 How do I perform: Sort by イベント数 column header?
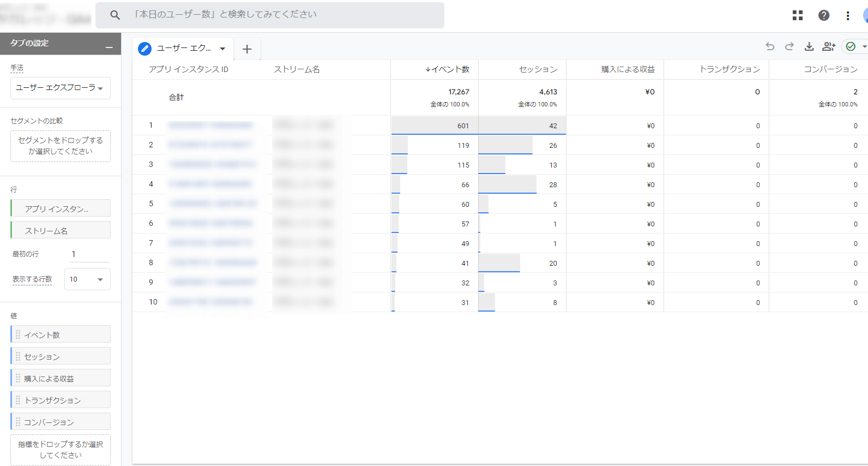(447, 69)
